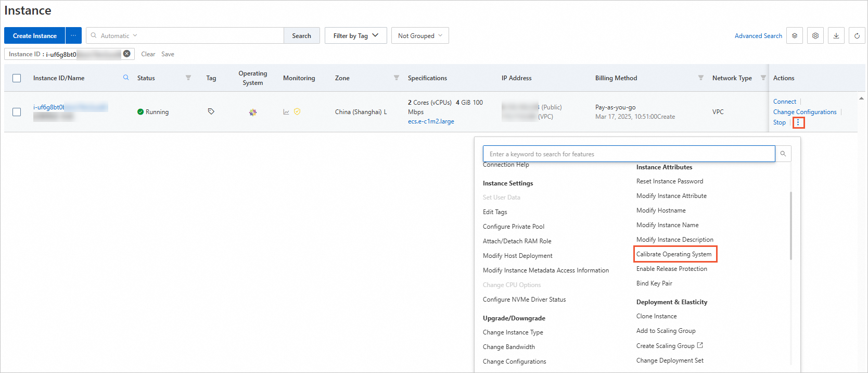Open column settings gear icon
The image size is (868, 373).
(x=815, y=36)
